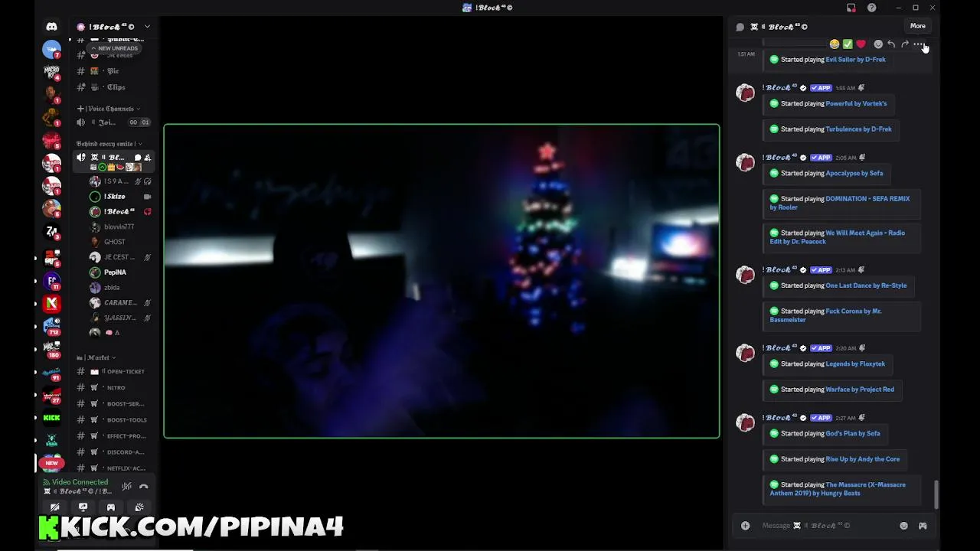The image size is (980, 551).
Task: Open Discord direct messages home
Action: (51, 27)
